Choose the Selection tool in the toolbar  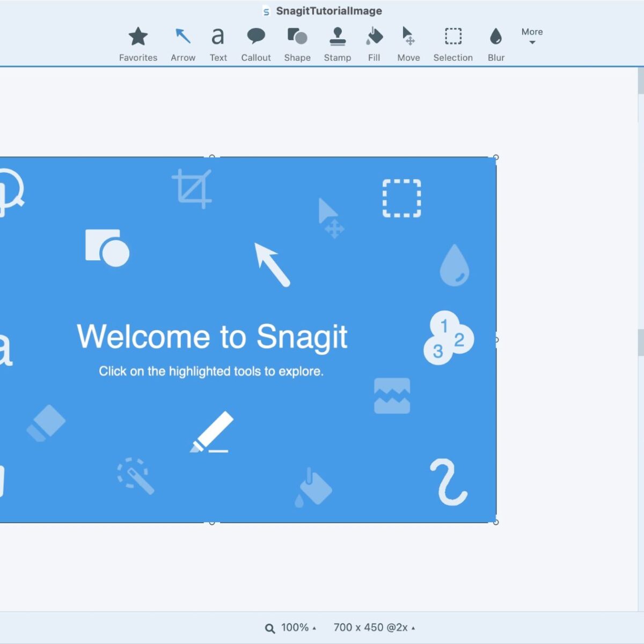(453, 45)
